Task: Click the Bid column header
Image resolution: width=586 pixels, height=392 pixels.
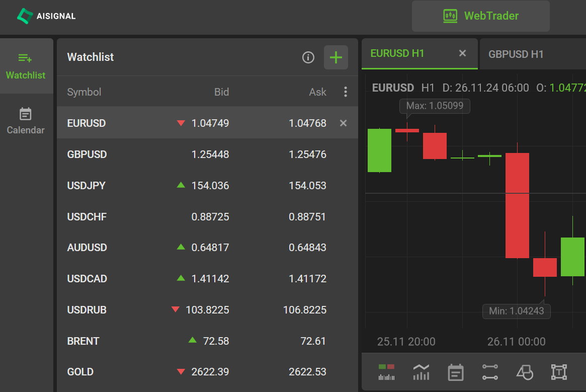Action: click(x=221, y=92)
